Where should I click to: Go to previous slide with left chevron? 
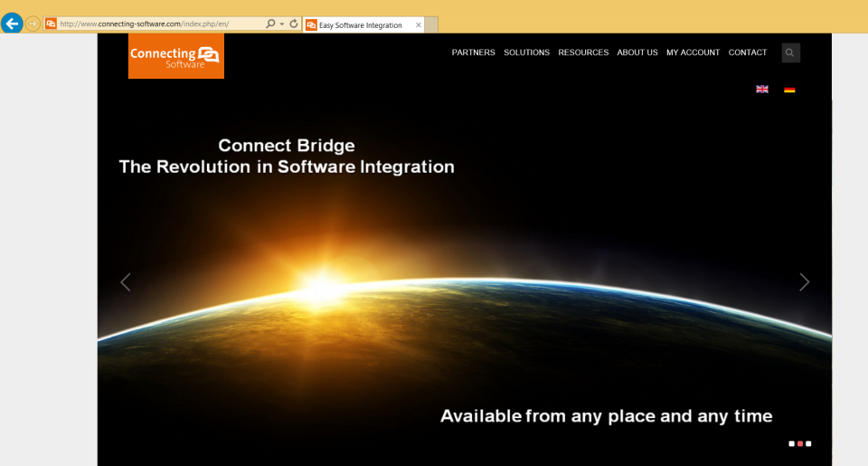(x=126, y=282)
